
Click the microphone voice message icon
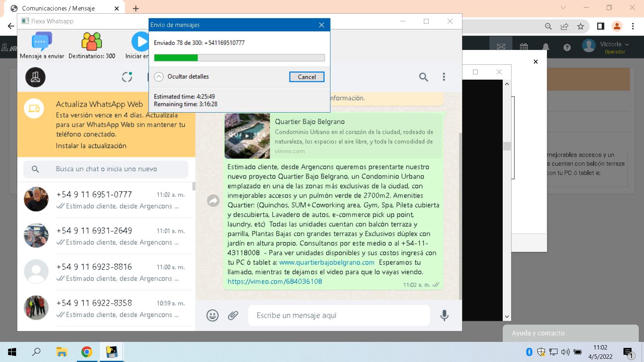tap(444, 315)
